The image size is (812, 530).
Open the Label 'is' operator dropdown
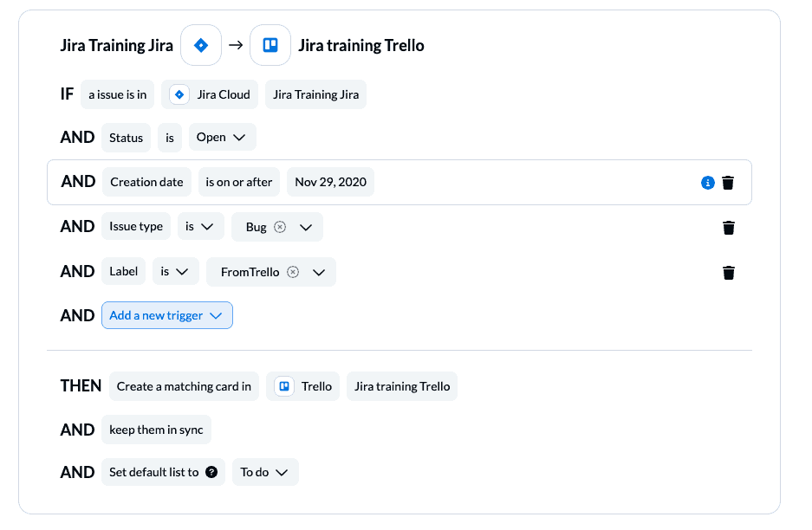pos(176,271)
